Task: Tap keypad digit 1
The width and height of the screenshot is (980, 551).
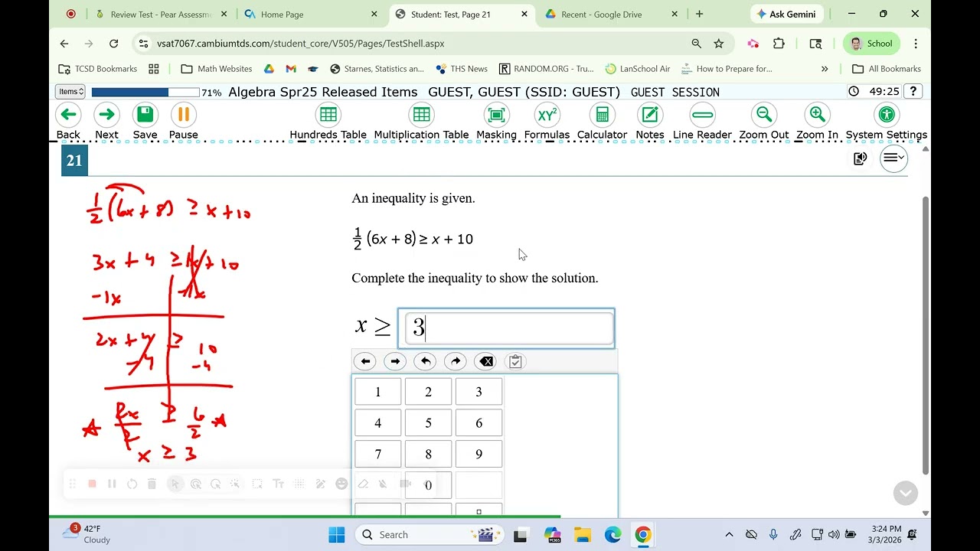Action: coord(377,392)
